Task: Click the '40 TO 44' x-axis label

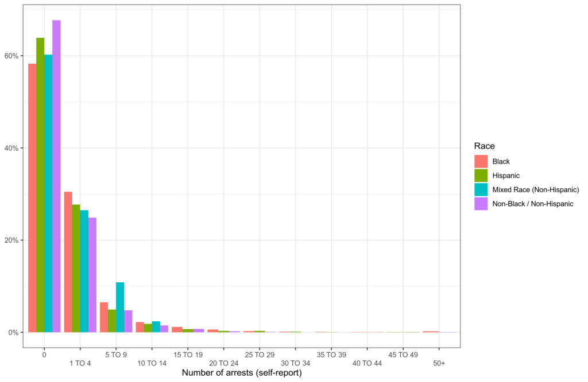Action: click(367, 363)
